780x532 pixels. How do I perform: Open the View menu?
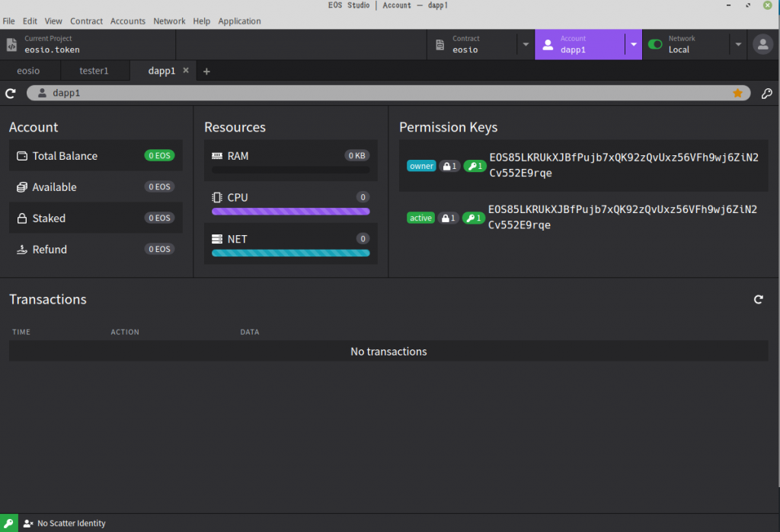tap(53, 21)
